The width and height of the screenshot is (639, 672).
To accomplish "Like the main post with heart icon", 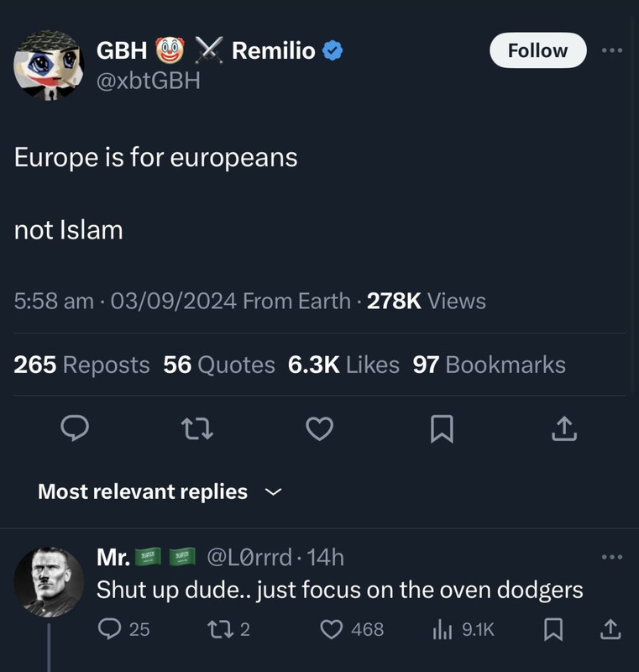I will (319, 429).
